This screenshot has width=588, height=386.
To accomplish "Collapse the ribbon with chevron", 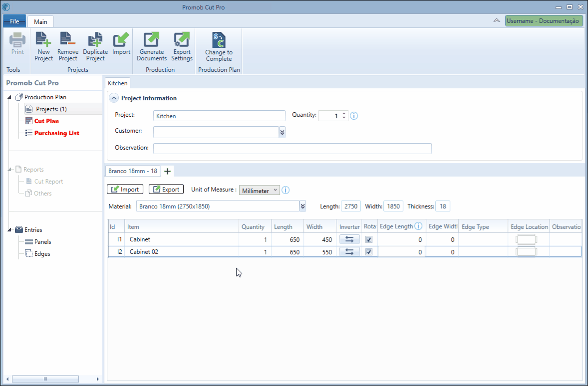I will click(x=497, y=20).
